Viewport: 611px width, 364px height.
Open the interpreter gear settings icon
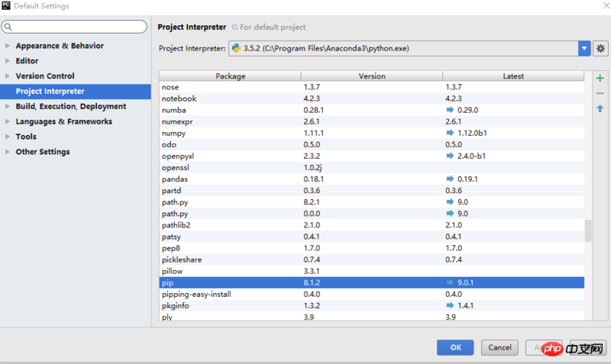click(600, 49)
